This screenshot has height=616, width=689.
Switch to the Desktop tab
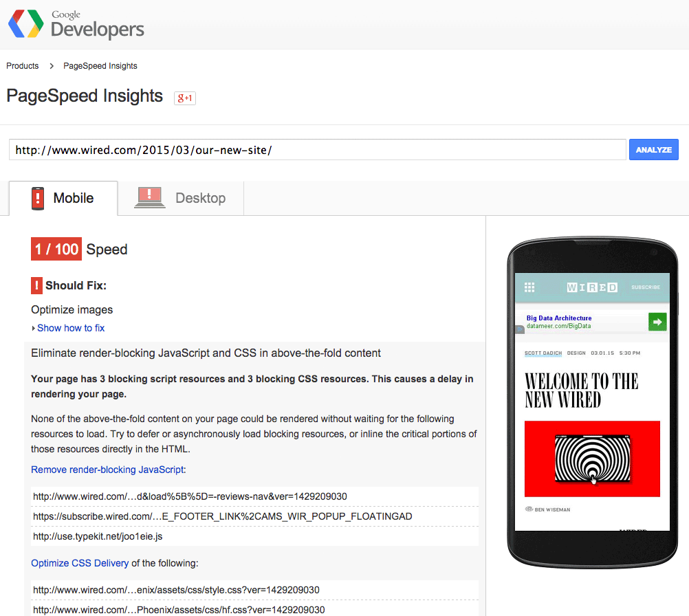tap(181, 198)
